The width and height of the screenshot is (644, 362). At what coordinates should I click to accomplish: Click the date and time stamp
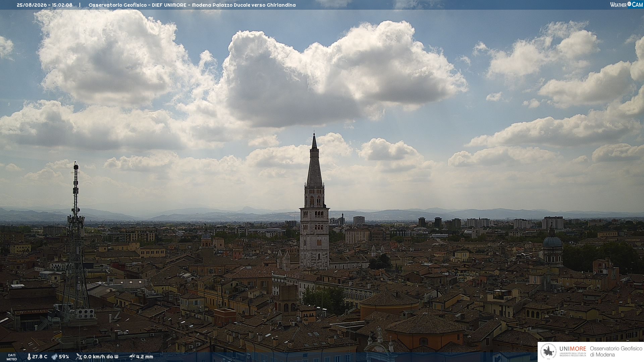45,5
